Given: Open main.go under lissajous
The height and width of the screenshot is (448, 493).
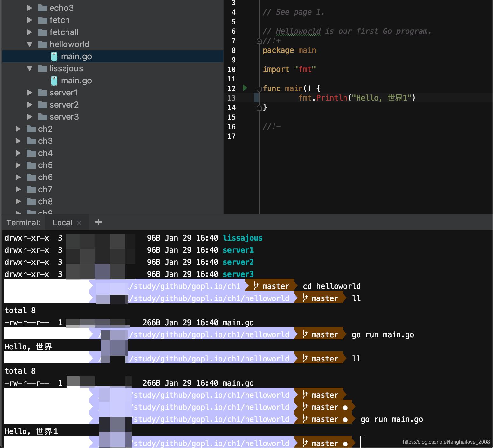Looking at the screenshot, I should click(76, 80).
